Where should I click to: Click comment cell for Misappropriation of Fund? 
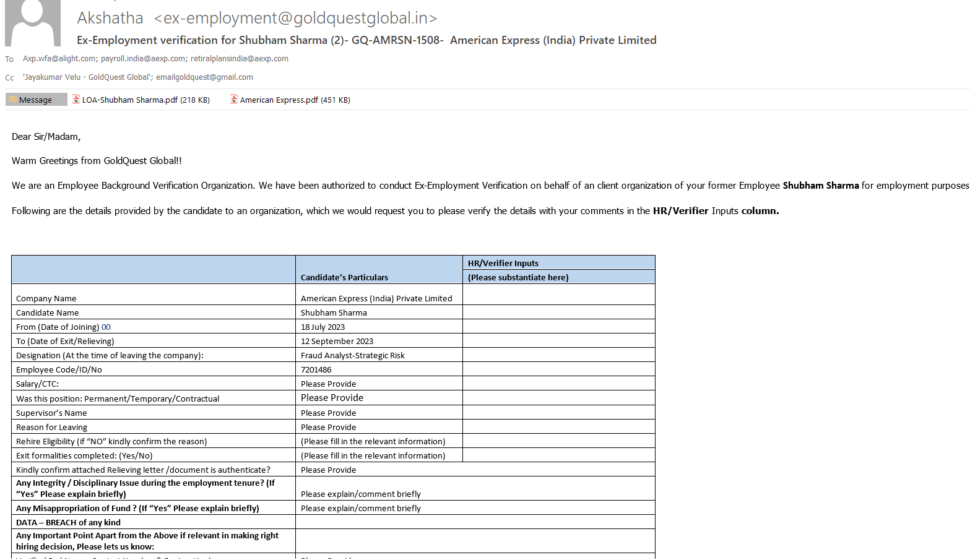[x=475, y=508]
